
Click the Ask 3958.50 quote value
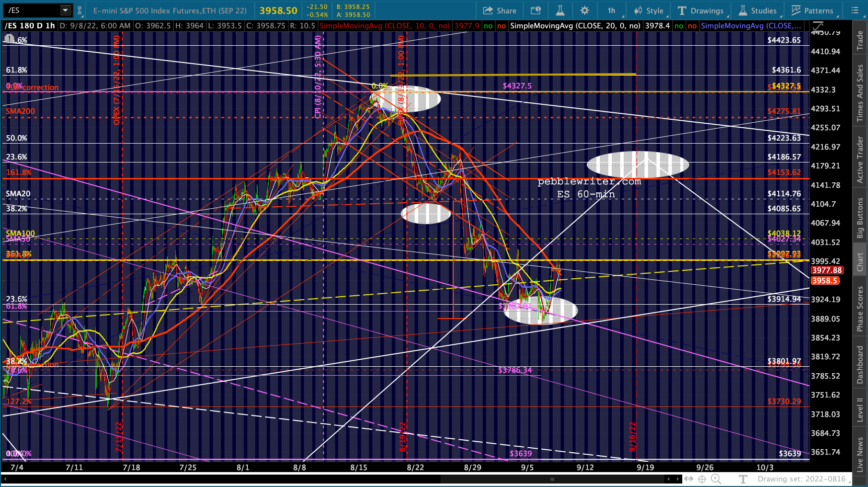pyautogui.click(x=354, y=14)
